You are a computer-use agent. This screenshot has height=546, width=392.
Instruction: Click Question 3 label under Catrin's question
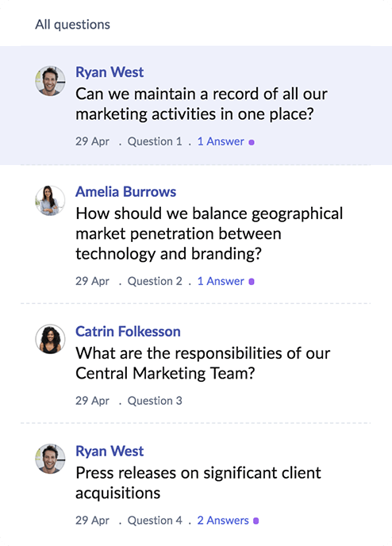[x=155, y=401]
